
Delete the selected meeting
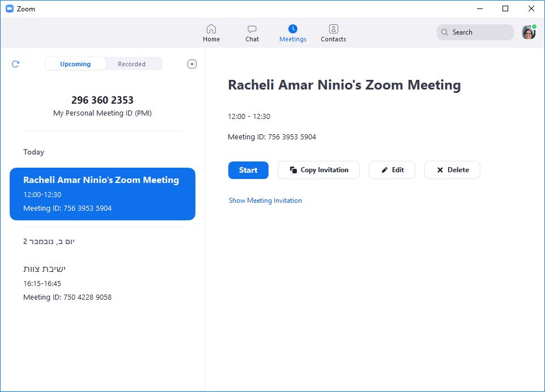[452, 170]
